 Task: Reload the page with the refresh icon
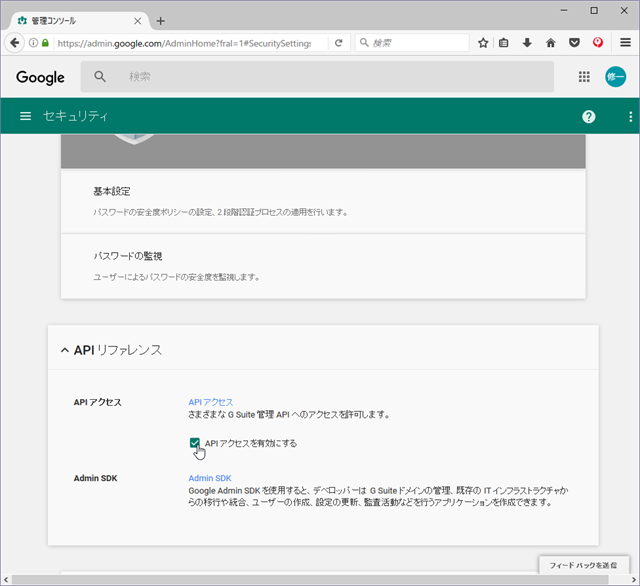click(338, 43)
